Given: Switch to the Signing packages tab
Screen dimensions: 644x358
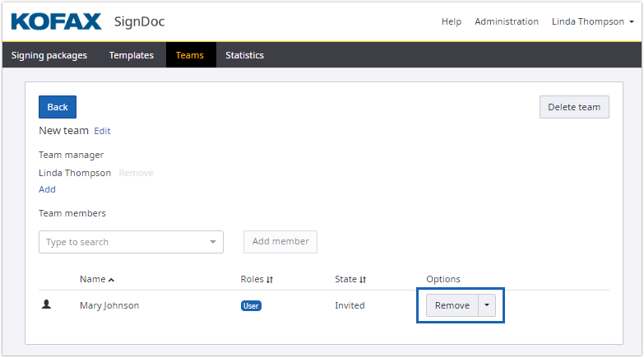Looking at the screenshot, I should (49, 55).
